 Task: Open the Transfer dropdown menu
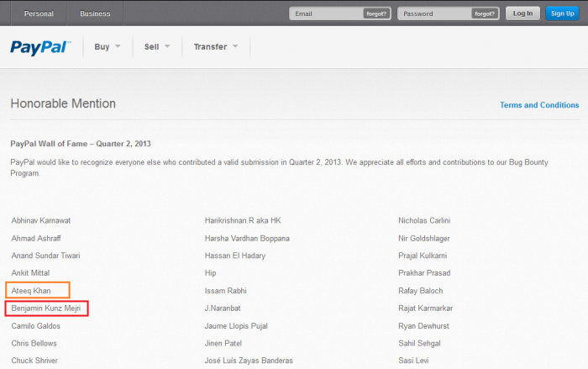click(216, 47)
